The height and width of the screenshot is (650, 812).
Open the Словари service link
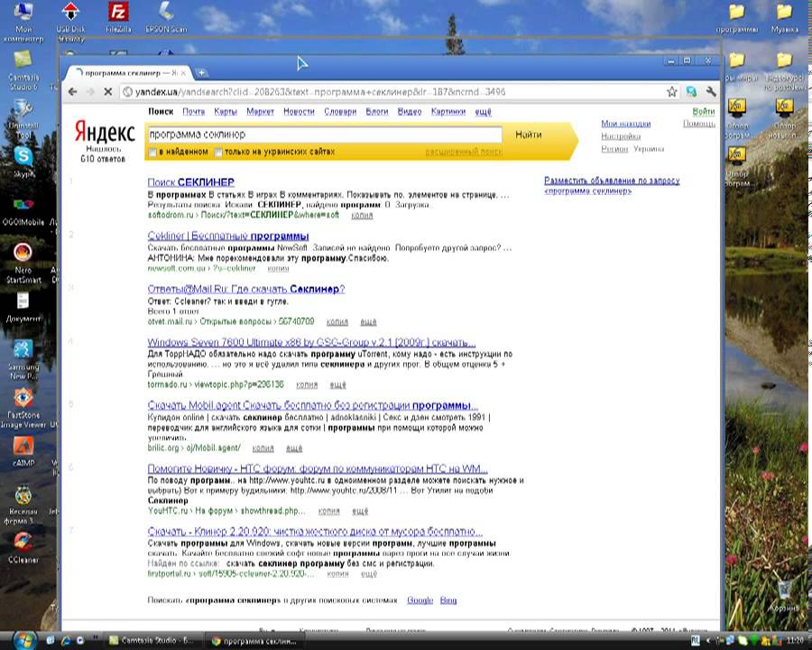[340, 111]
